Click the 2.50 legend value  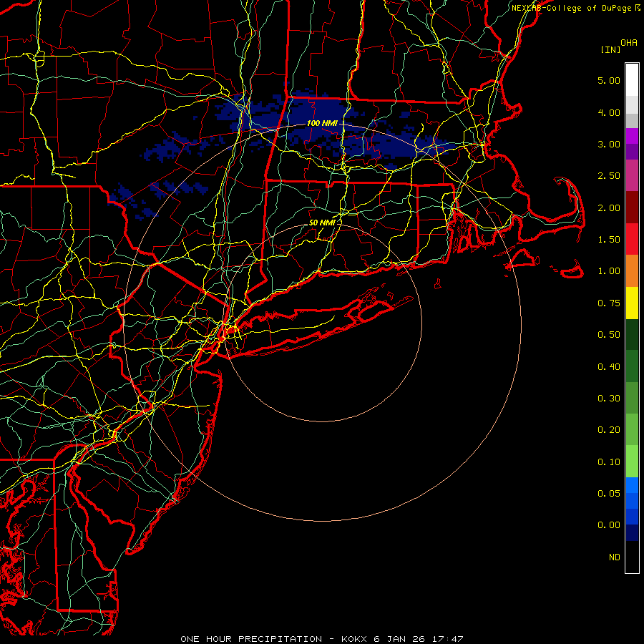pyautogui.click(x=609, y=176)
